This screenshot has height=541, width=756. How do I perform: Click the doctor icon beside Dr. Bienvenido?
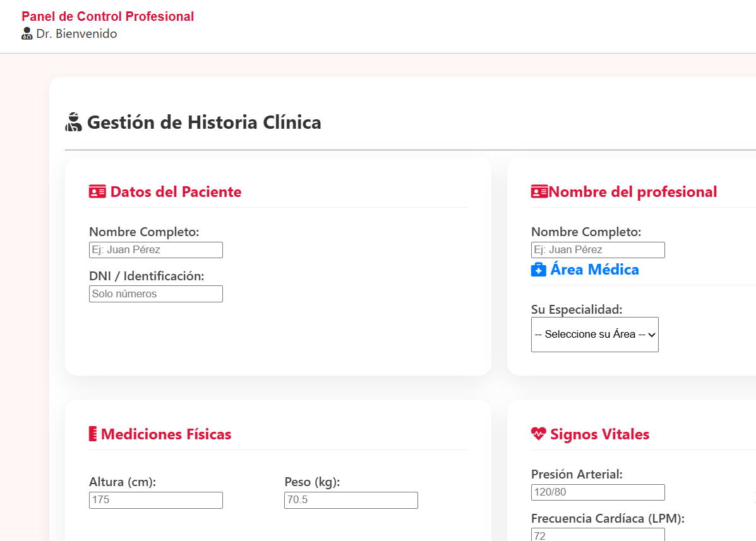(27, 33)
